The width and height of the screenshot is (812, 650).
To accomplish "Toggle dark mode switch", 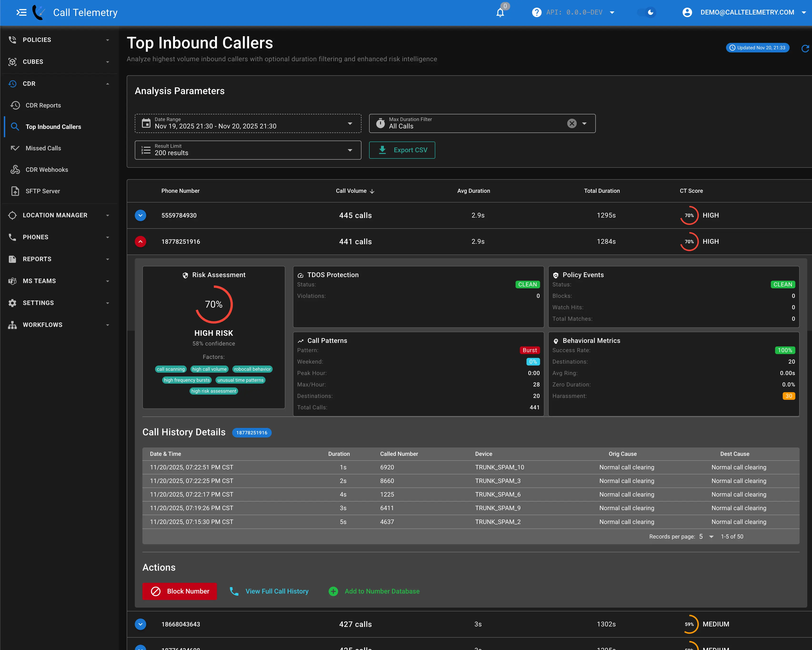I will point(647,12).
